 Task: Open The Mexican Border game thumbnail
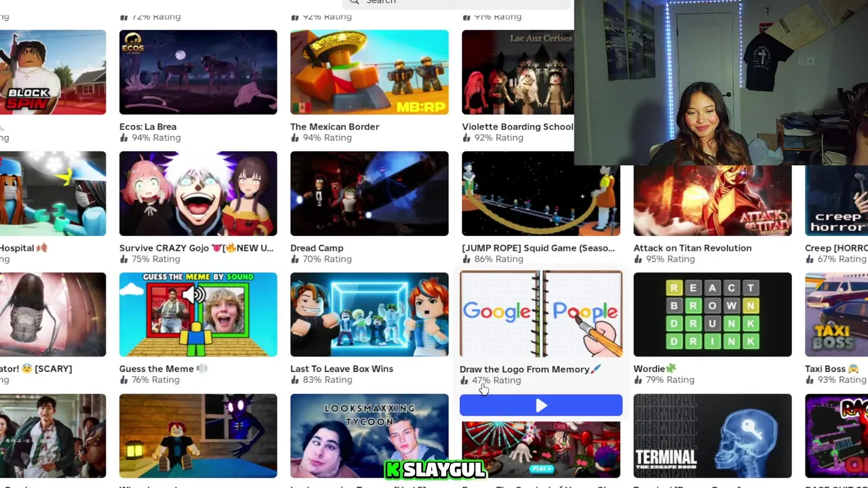[x=369, y=72]
